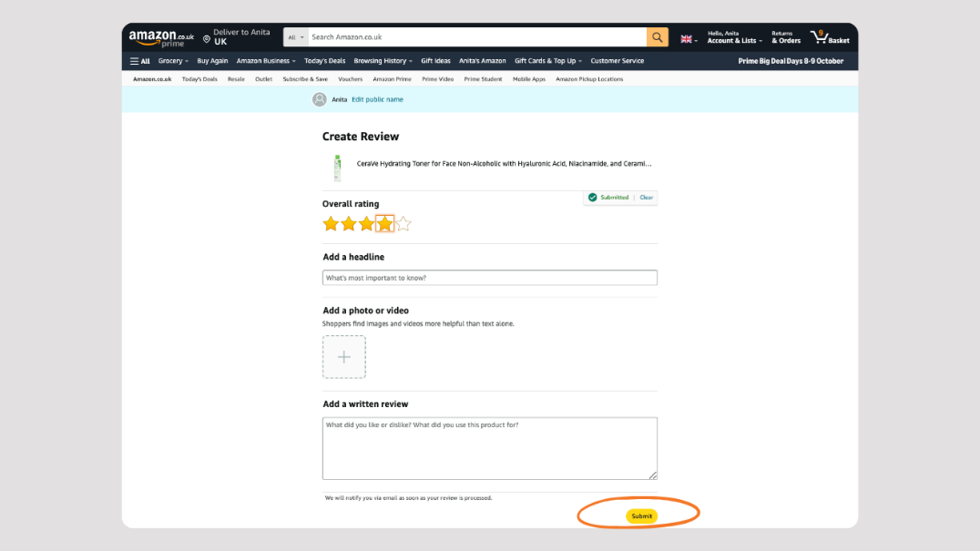Screen dimensions: 980x551
Task: Select the fourth rating star
Action: click(x=384, y=224)
